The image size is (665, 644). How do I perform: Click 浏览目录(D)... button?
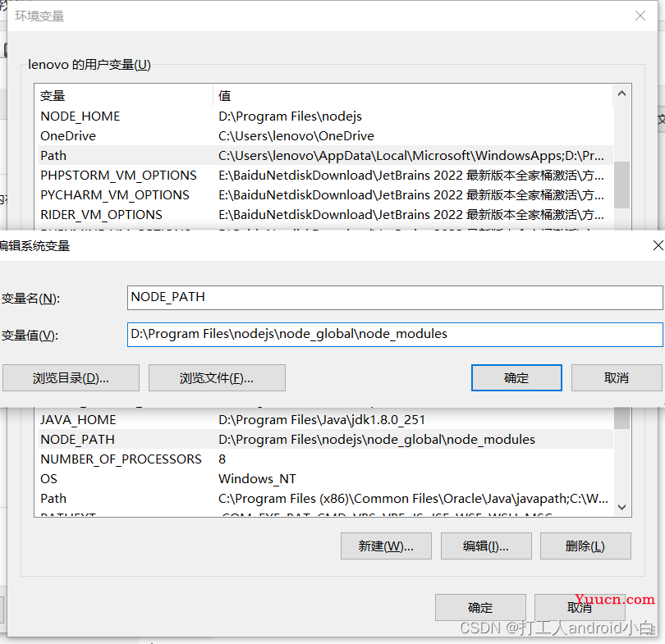click(x=71, y=377)
